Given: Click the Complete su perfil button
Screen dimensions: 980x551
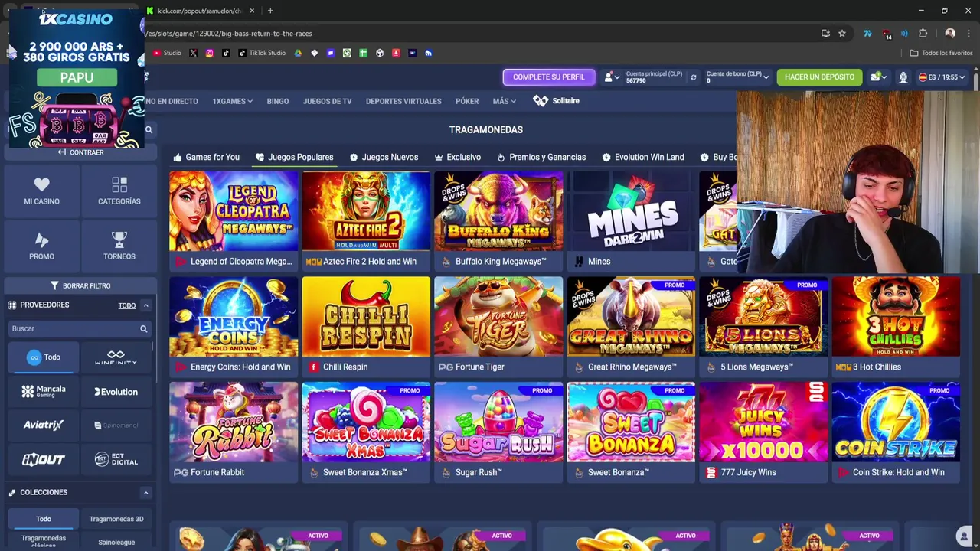Looking at the screenshot, I should point(548,77).
